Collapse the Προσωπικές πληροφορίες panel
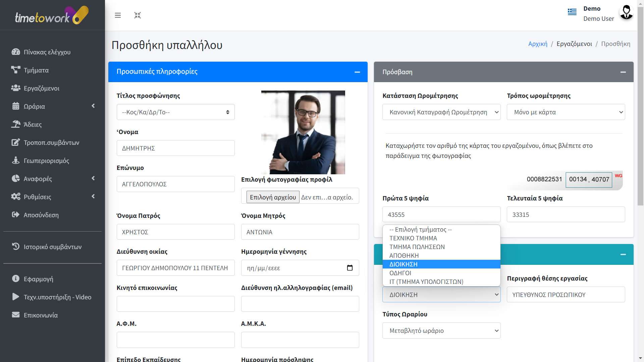The width and height of the screenshot is (644, 362). click(x=357, y=72)
